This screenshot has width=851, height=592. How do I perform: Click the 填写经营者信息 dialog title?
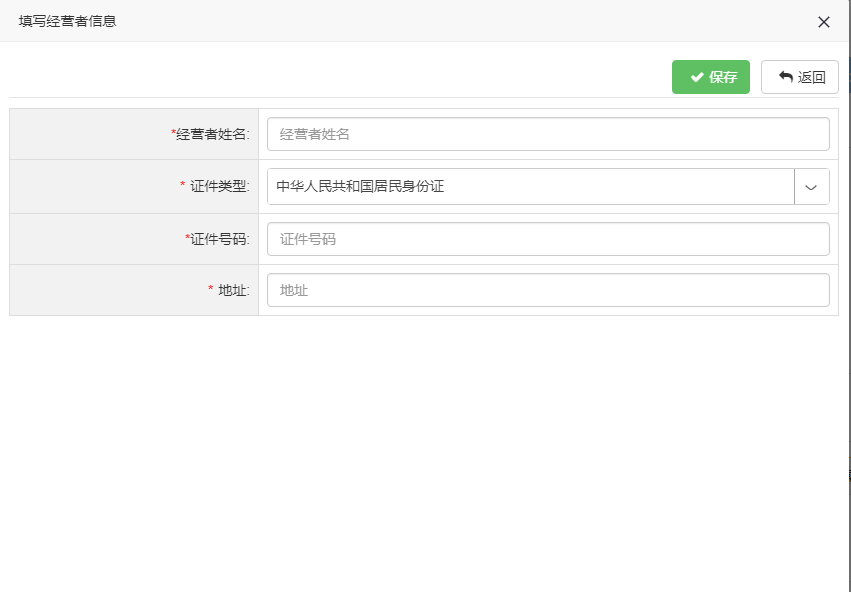[x=66, y=21]
